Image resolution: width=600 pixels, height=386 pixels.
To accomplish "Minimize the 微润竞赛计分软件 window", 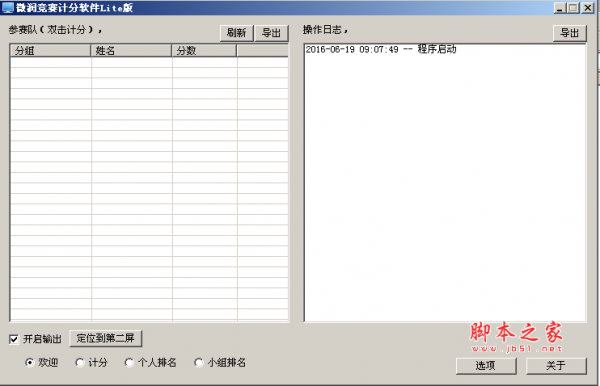I will click(x=560, y=8).
